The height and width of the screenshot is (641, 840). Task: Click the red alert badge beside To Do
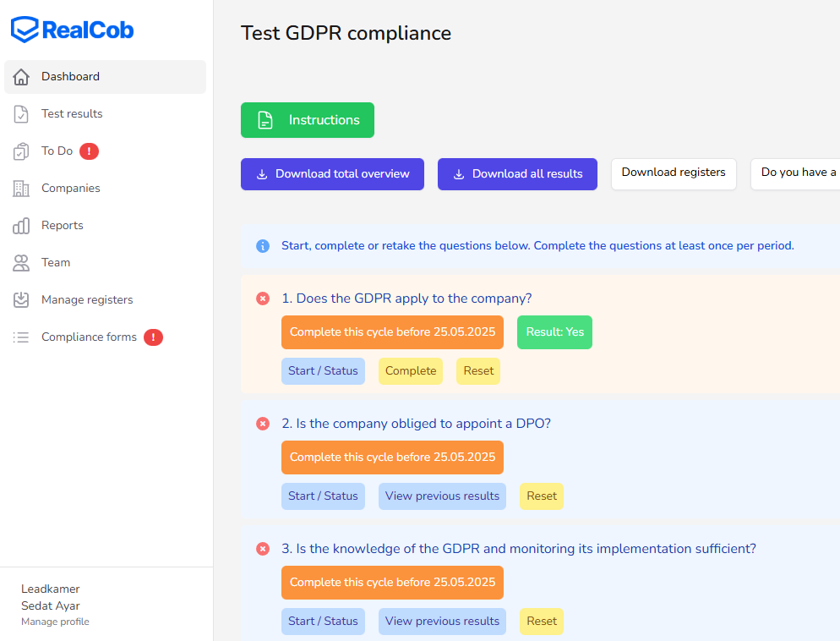point(89,151)
